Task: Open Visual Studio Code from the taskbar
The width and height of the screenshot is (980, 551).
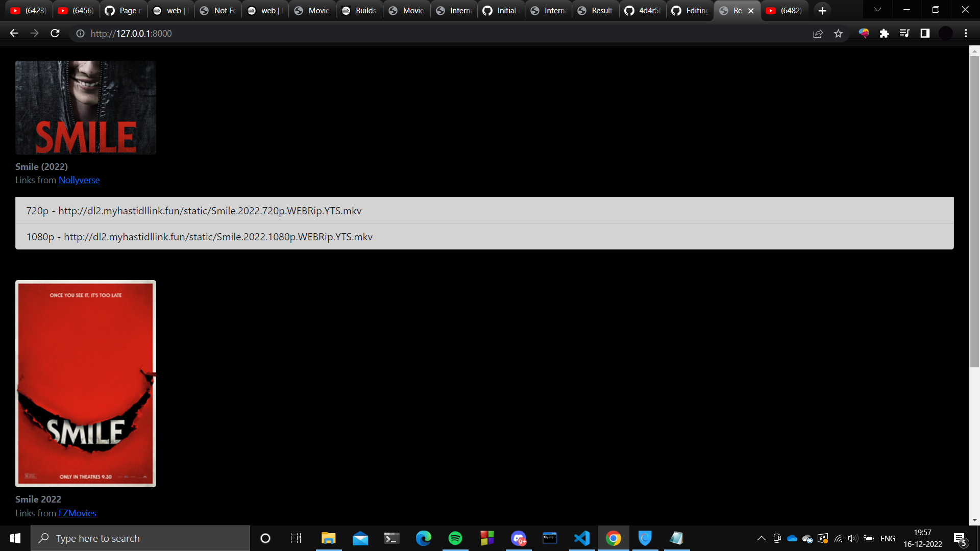Action: pos(581,538)
